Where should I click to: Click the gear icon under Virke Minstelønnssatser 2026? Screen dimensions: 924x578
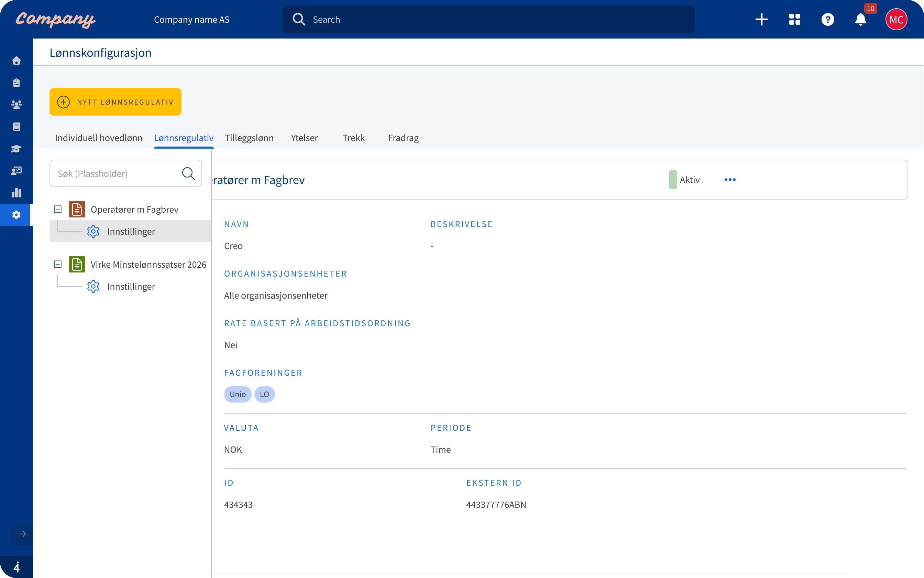(x=93, y=286)
